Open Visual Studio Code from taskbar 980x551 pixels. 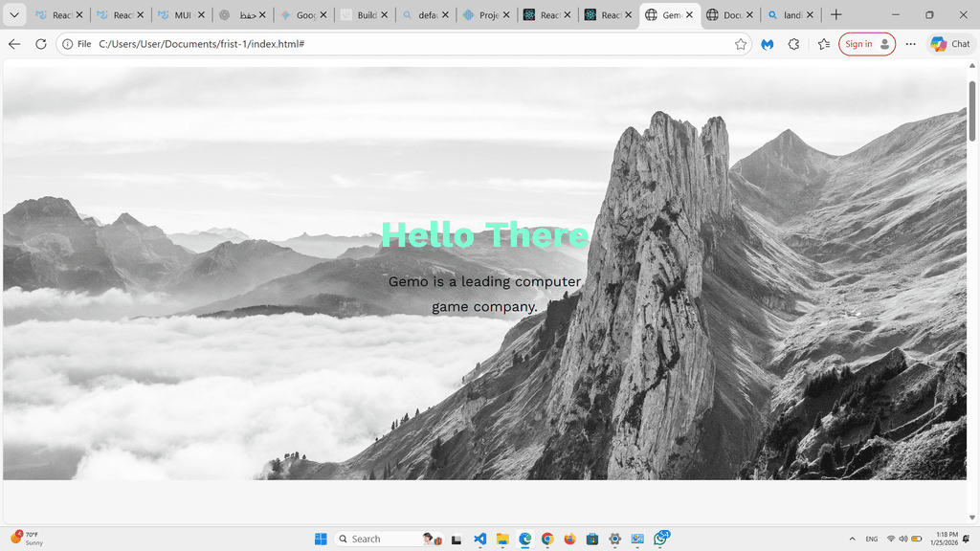point(480,539)
